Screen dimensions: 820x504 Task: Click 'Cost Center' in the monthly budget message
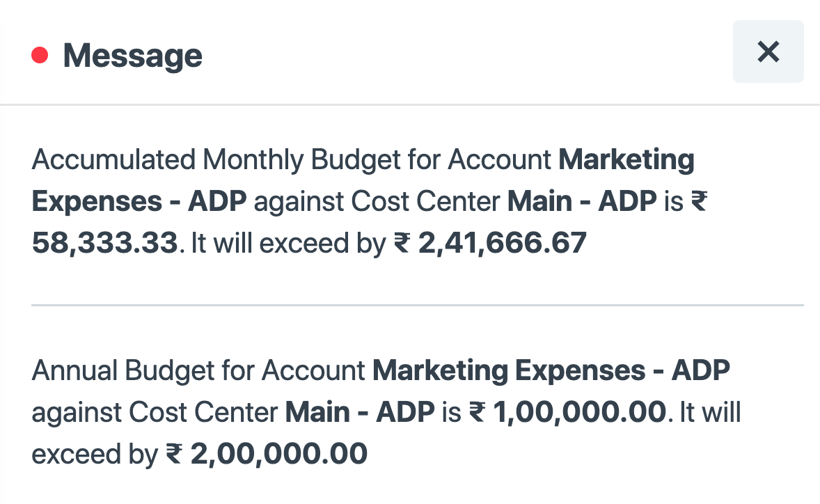click(x=426, y=202)
